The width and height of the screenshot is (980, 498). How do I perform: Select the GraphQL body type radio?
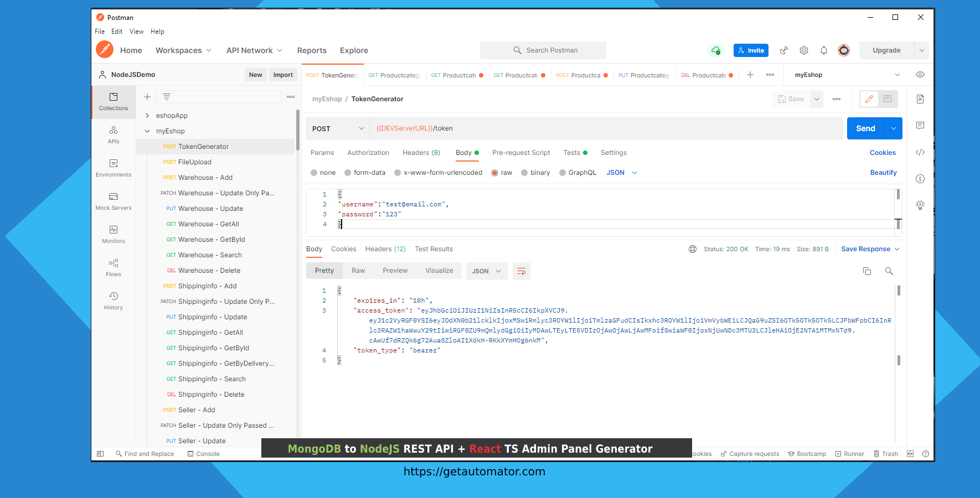pos(563,173)
